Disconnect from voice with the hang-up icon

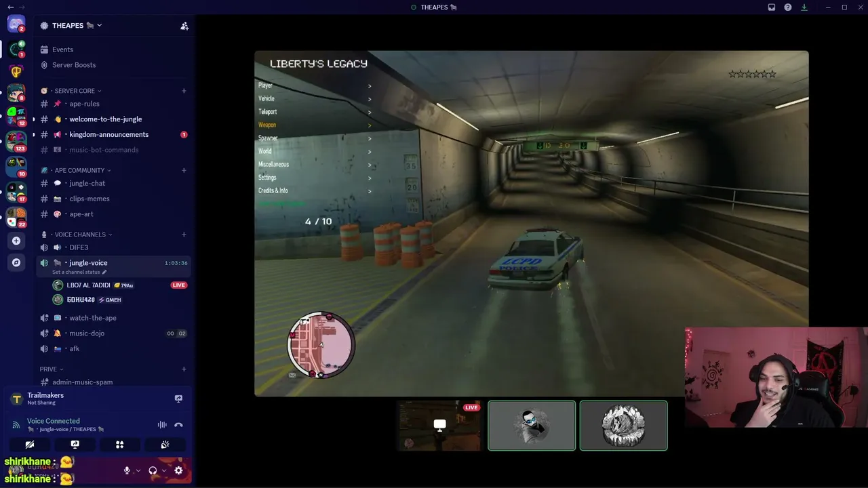click(178, 425)
